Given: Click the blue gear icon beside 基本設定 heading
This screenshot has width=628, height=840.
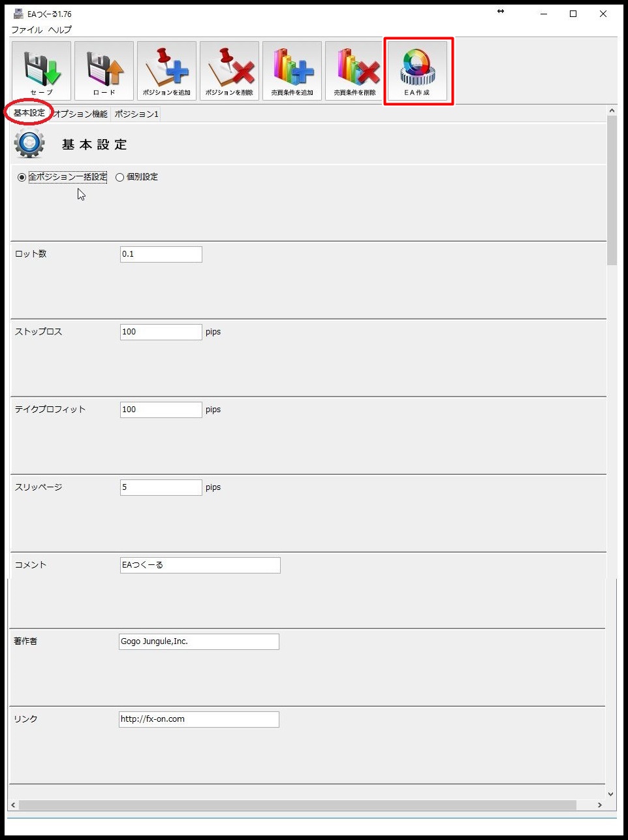Looking at the screenshot, I should (x=29, y=144).
